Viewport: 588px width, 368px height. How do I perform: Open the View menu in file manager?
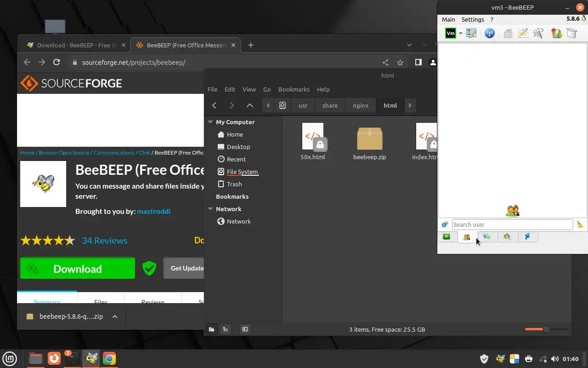click(x=249, y=89)
